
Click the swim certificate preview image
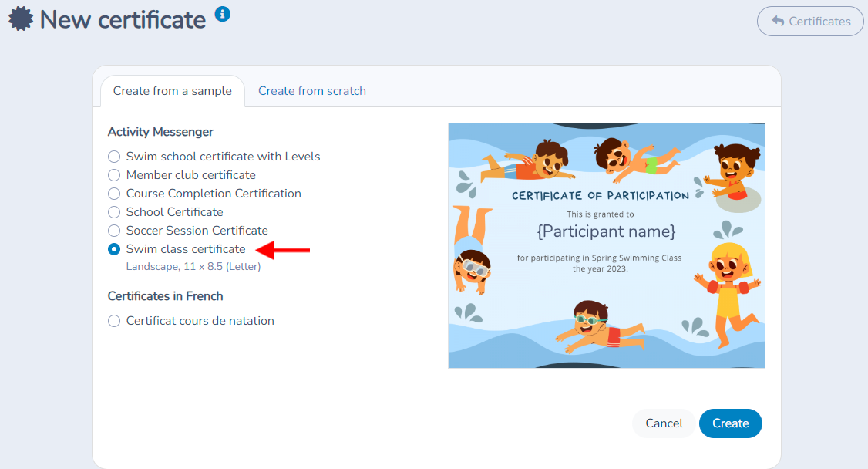[x=606, y=245]
